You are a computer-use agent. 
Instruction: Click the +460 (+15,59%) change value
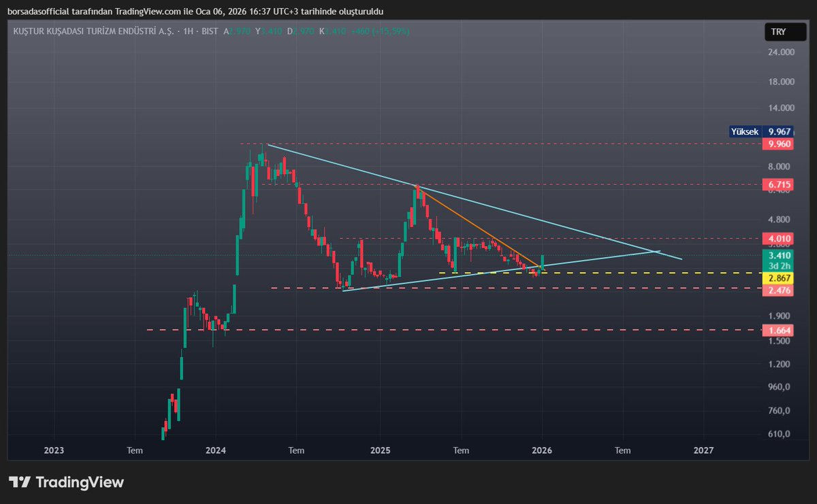click(380, 31)
